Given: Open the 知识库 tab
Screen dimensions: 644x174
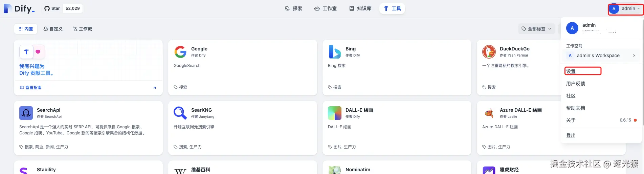Looking at the screenshot, I should click(360, 8).
